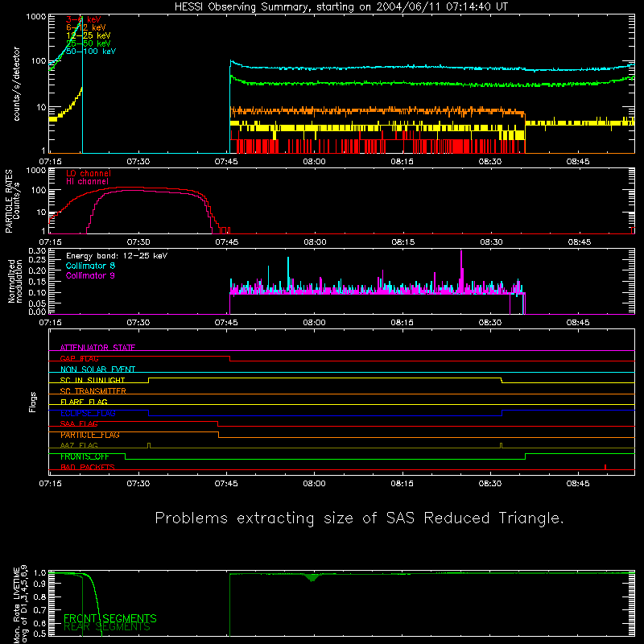Click the GAP_FLAG label
This screenshot has width=644, height=644.
click(x=79, y=358)
